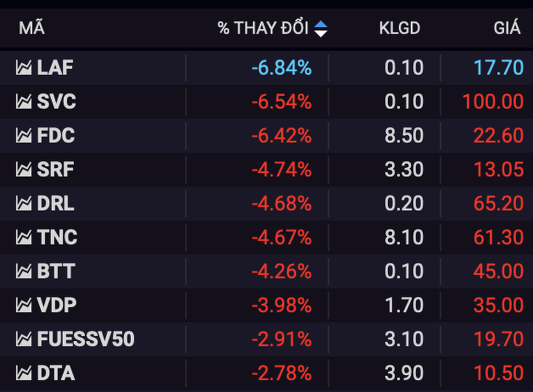
Task: Open the chart icon next to SVC
Action: pyautogui.click(x=24, y=101)
